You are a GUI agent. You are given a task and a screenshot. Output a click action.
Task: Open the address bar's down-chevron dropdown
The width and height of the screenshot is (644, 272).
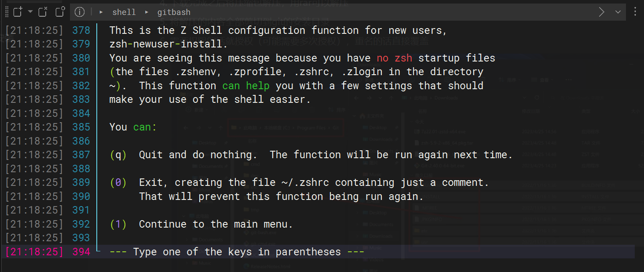(618, 12)
